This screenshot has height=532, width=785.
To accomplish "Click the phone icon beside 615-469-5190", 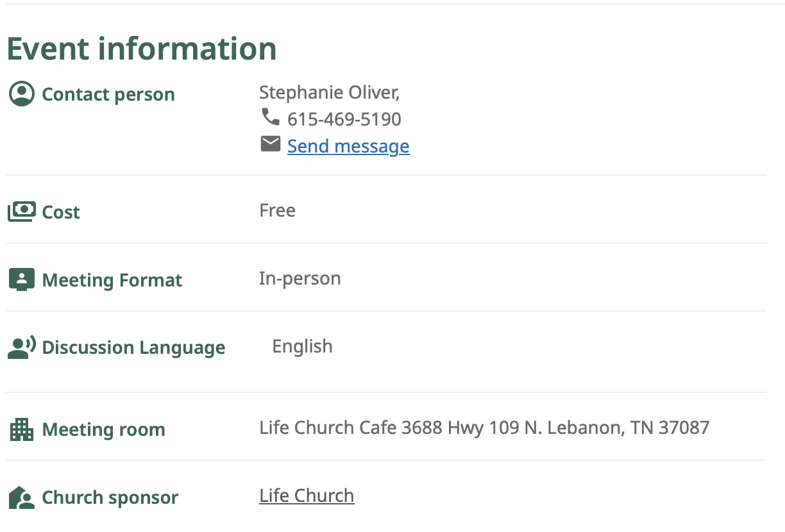I will (270, 117).
